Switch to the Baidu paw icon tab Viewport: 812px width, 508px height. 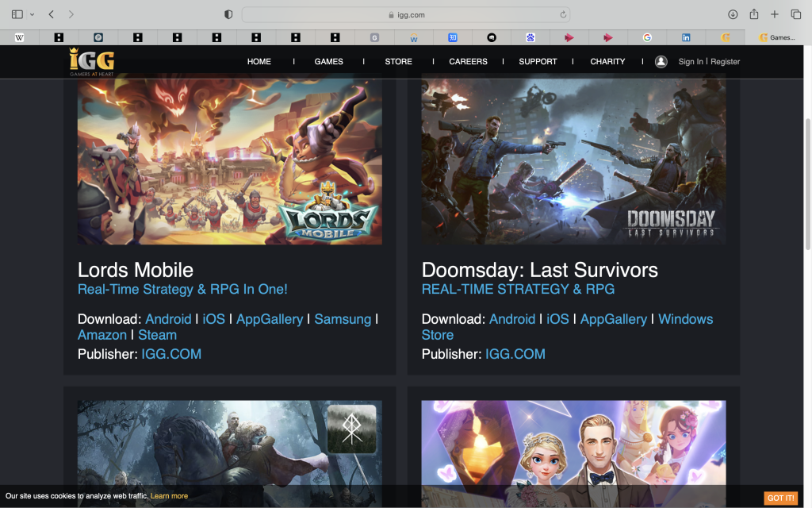530,37
